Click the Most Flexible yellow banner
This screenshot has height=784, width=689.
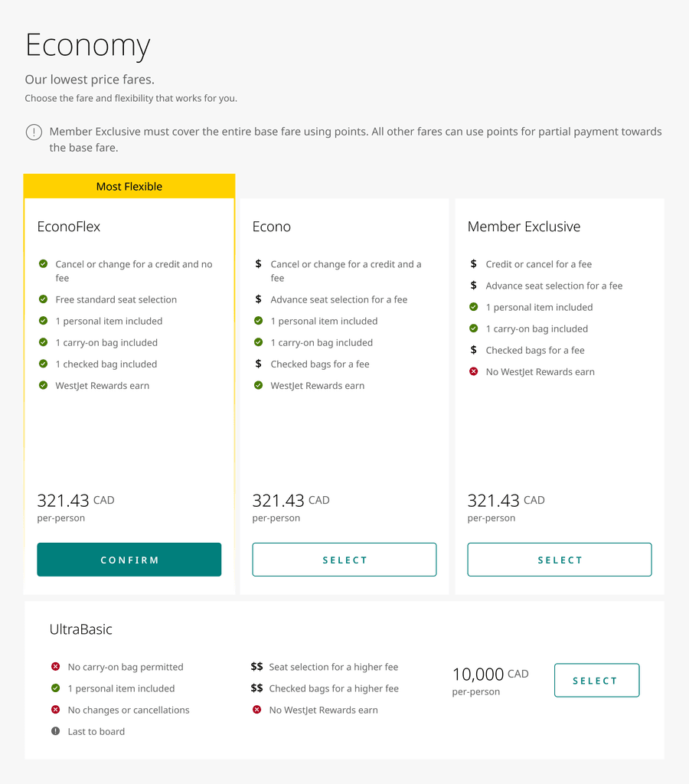pyautogui.click(x=129, y=186)
